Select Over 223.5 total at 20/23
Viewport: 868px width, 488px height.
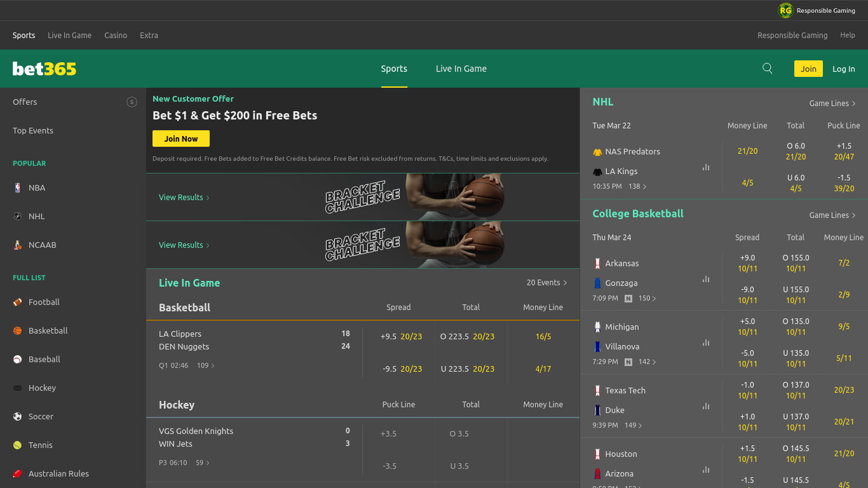coord(467,336)
